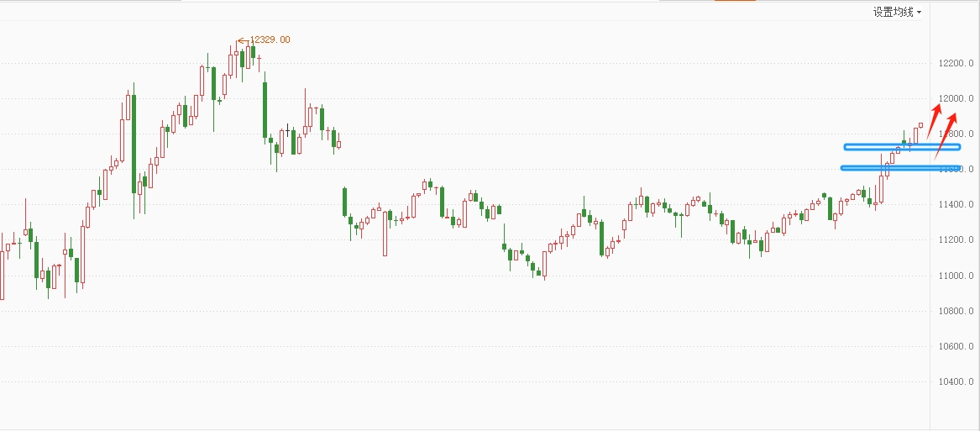Click the 10400.0 price axis label

pyautogui.click(x=957, y=381)
